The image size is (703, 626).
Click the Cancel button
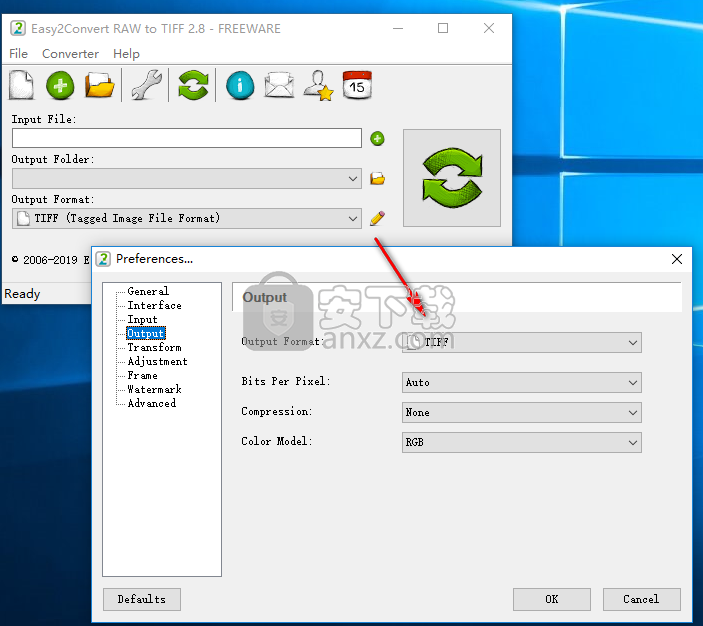click(x=641, y=599)
